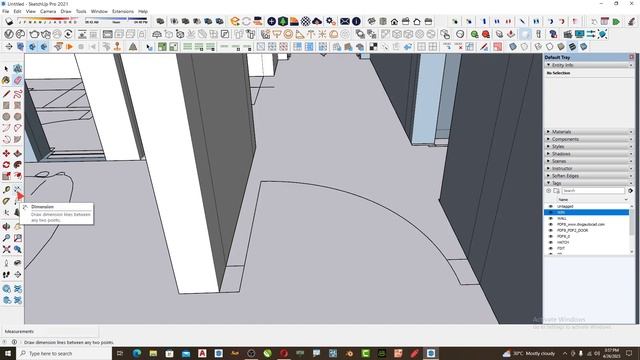Select the Zoom Extents tool
The width and height of the screenshot is (640, 360).
click(6, 249)
